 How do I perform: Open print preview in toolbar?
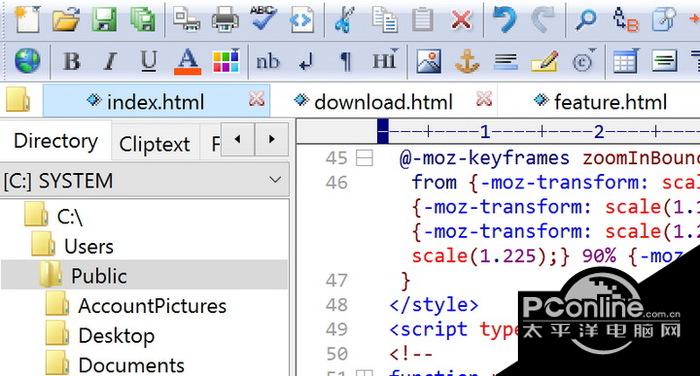pos(186,20)
